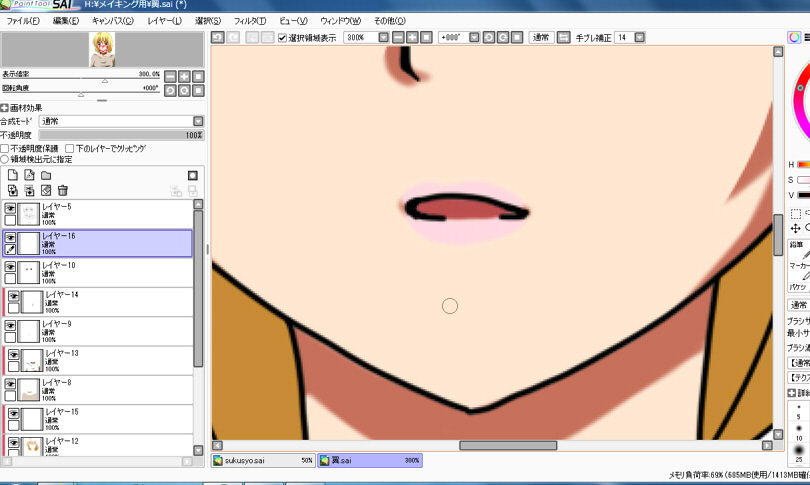The height and width of the screenshot is (485, 810).
Task: Expand the paper texture effect section
Action: point(5,108)
